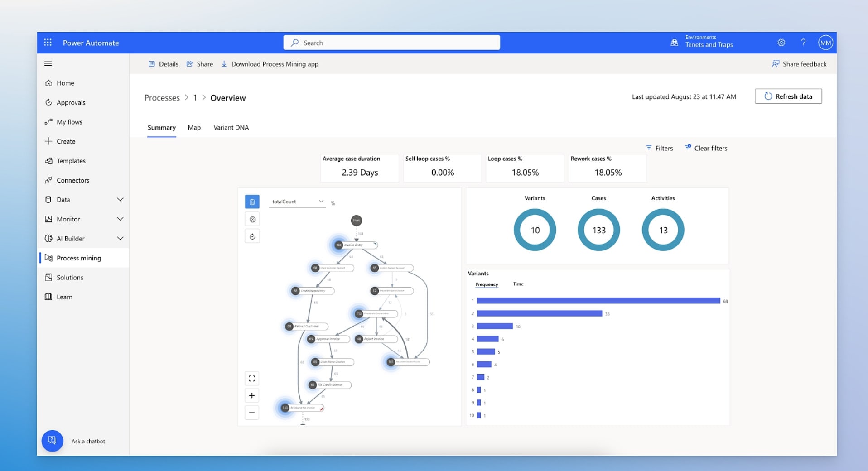This screenshot has width=868, height=471.
Task: Click the fit-to-screen icon on process map
Action: click(252, 378)
